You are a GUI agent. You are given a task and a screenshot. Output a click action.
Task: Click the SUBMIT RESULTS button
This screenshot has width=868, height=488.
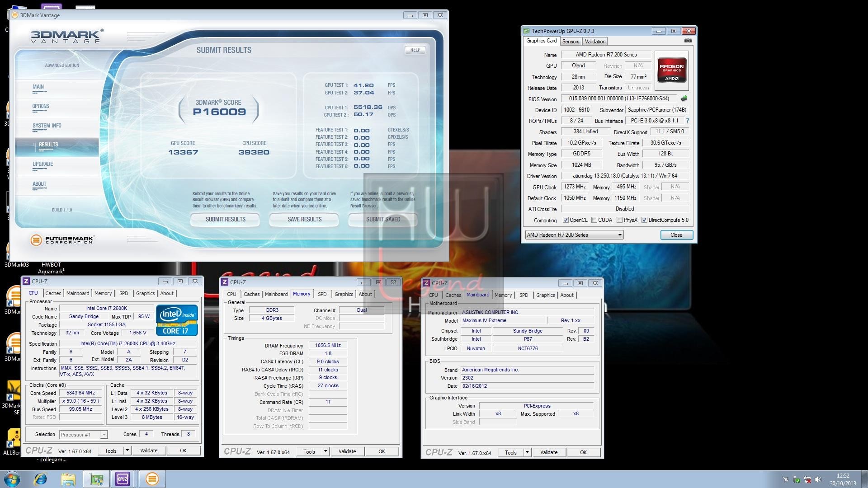[225, 220]
